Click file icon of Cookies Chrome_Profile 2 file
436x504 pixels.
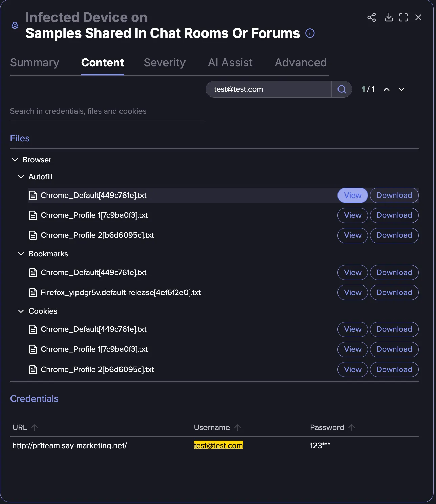[x=33, y=370]
